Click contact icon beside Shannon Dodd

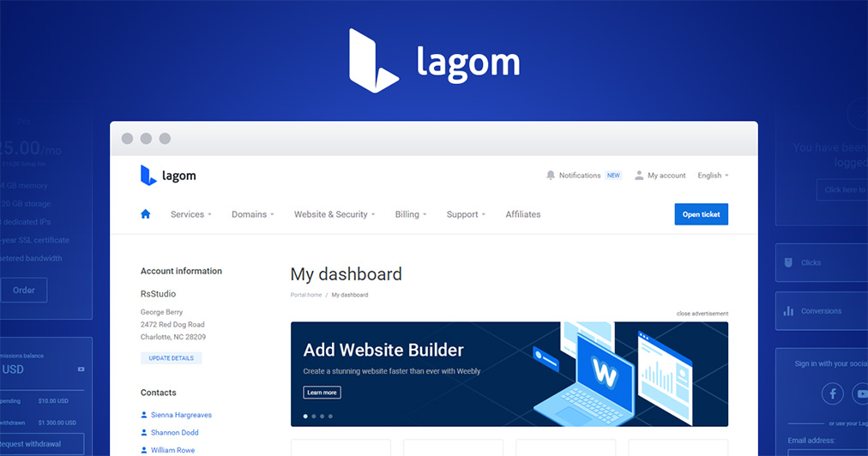[144, 432]
